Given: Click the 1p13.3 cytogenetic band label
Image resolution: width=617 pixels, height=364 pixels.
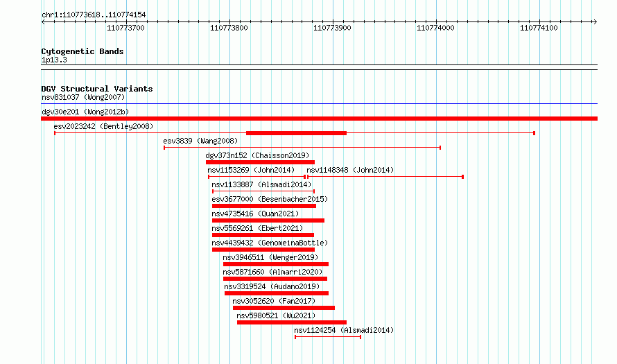Looking at the screenshot, I should tap(54, 60).
